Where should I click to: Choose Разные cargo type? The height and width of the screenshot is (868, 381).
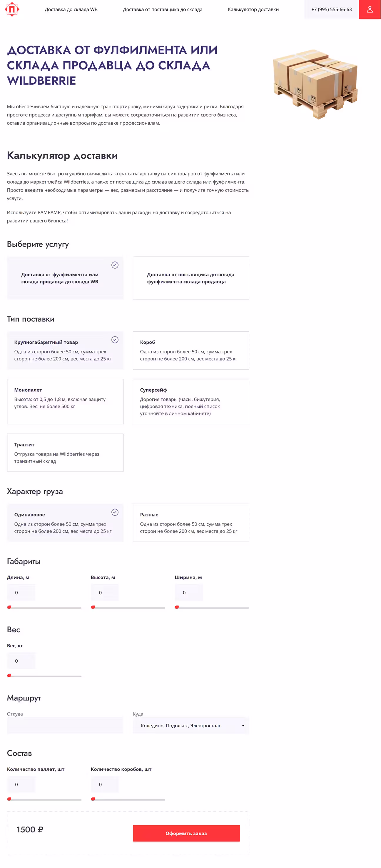point(191,523)
